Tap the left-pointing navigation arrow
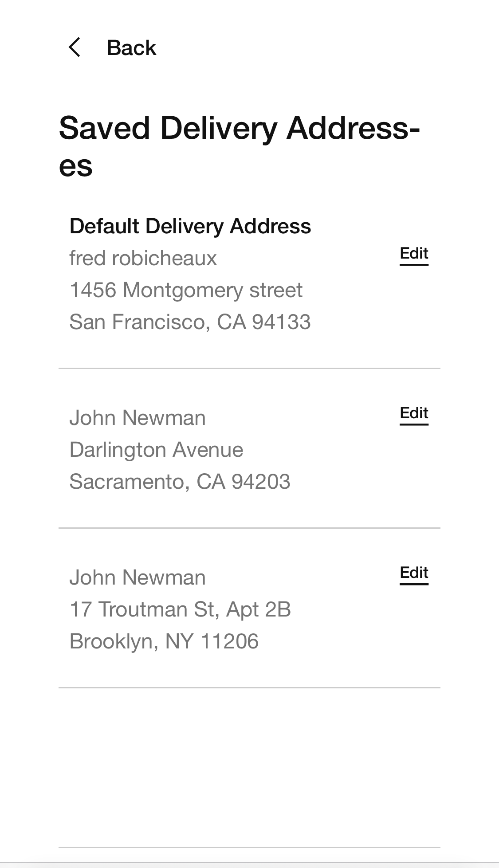 tap(75, 46)
